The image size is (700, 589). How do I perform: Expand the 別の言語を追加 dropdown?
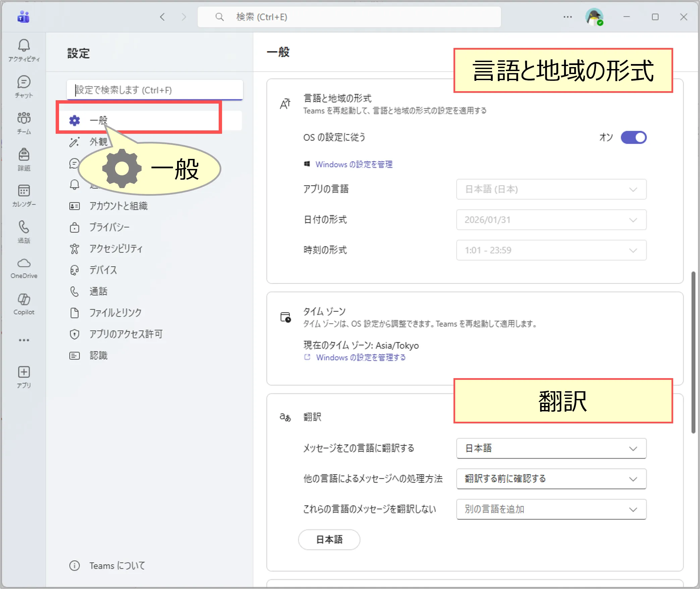pos(551,509)
